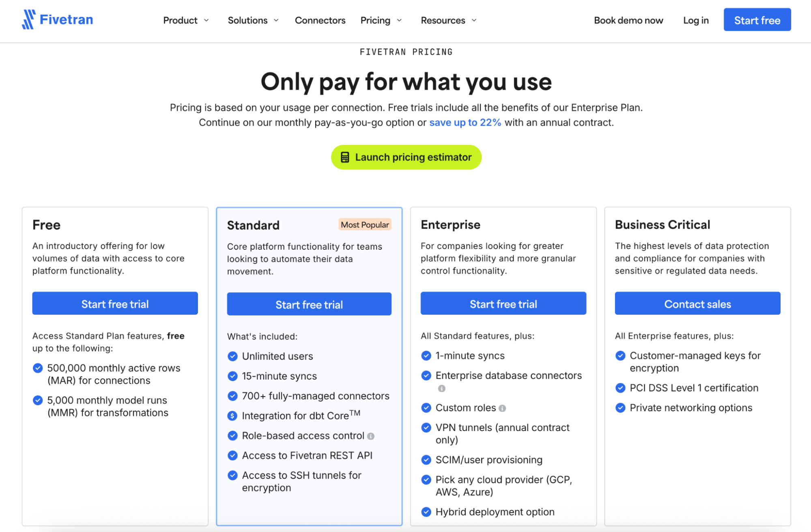Click checkmark beside SCIM/user provisioning

[426, 460]
